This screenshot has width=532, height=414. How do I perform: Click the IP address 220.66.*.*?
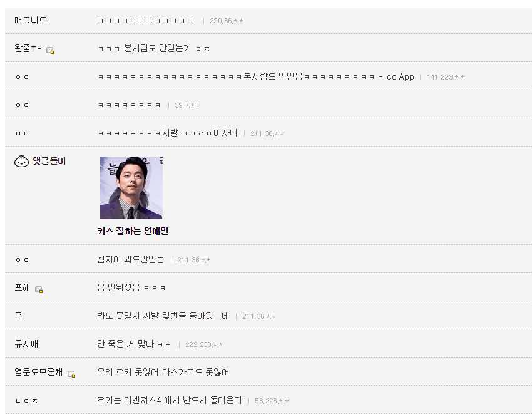coord(227,21)
